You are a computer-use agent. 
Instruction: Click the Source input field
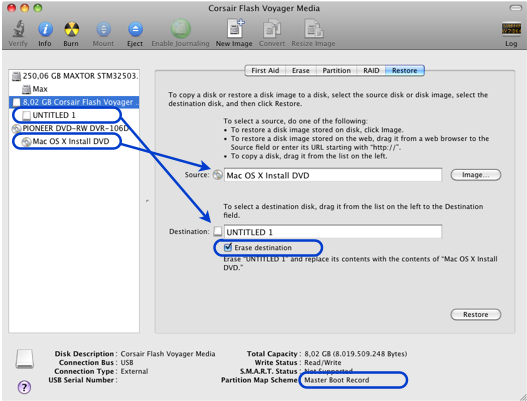(x=333, y=175)
